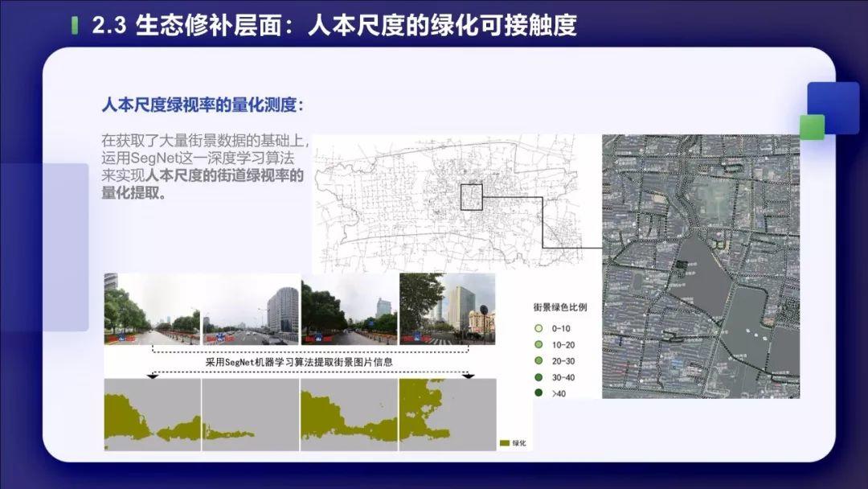Click the second street view photo with tower

coord(251,309)
